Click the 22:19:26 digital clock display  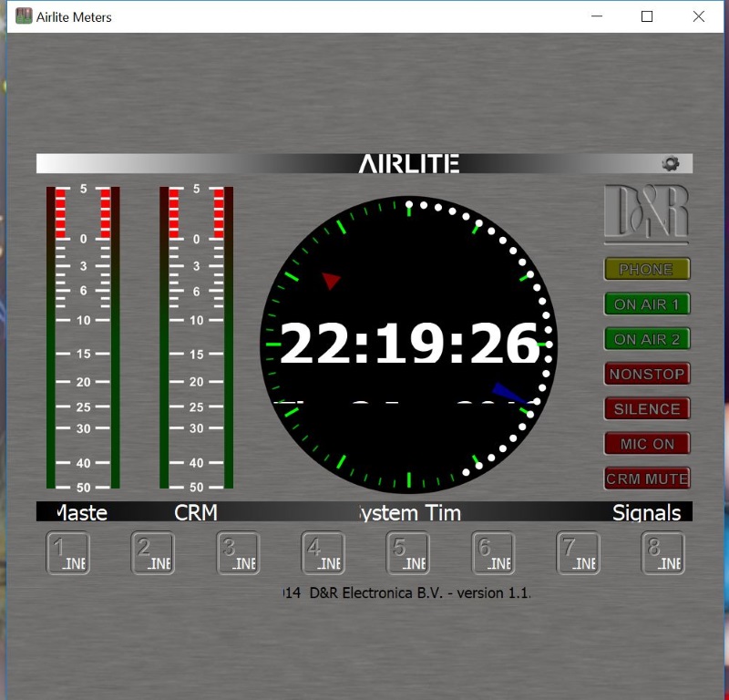409,345
